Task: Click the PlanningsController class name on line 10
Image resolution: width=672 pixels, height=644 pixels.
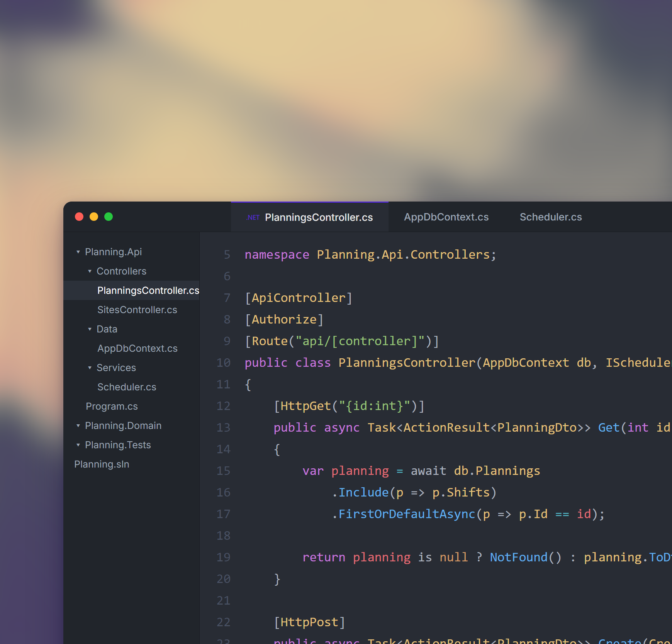Action: tap(407, 363)
